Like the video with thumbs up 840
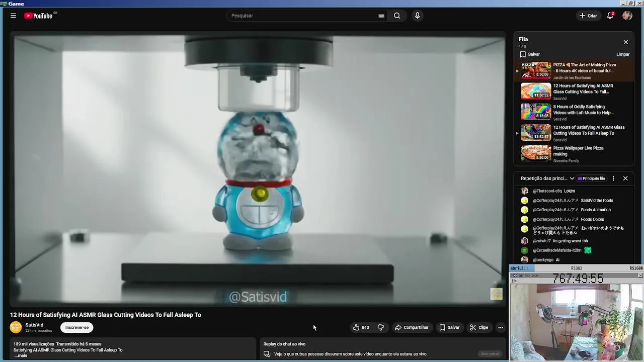 (362, 327)
